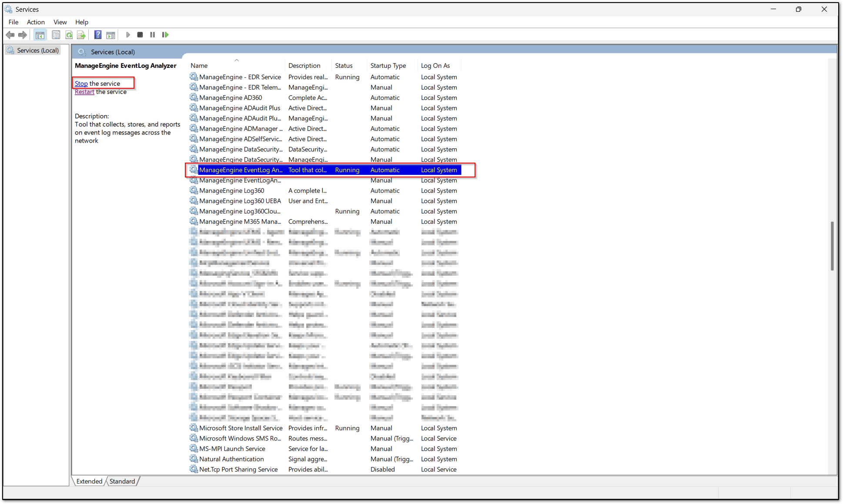
Task: Sort by the Status column header
Action: (344, 66)
